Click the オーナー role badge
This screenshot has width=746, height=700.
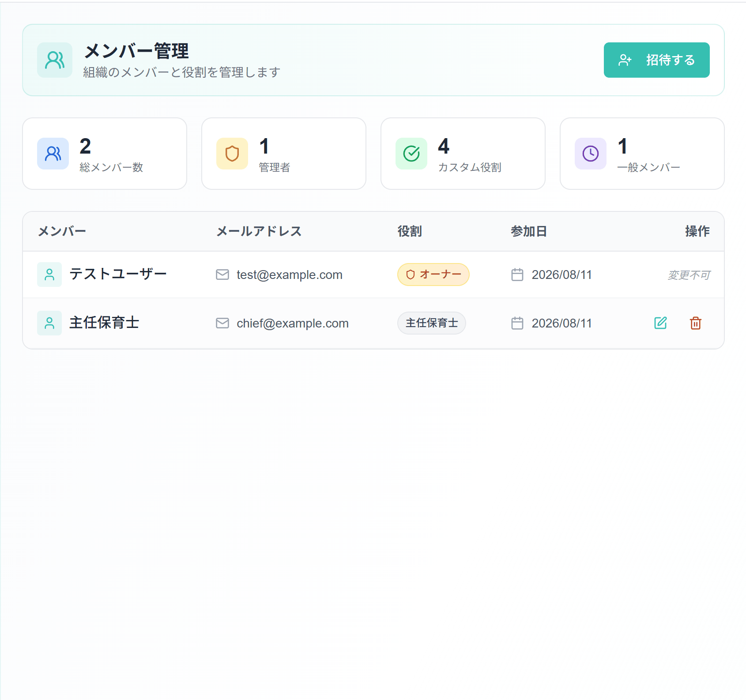tap(433, 275)
